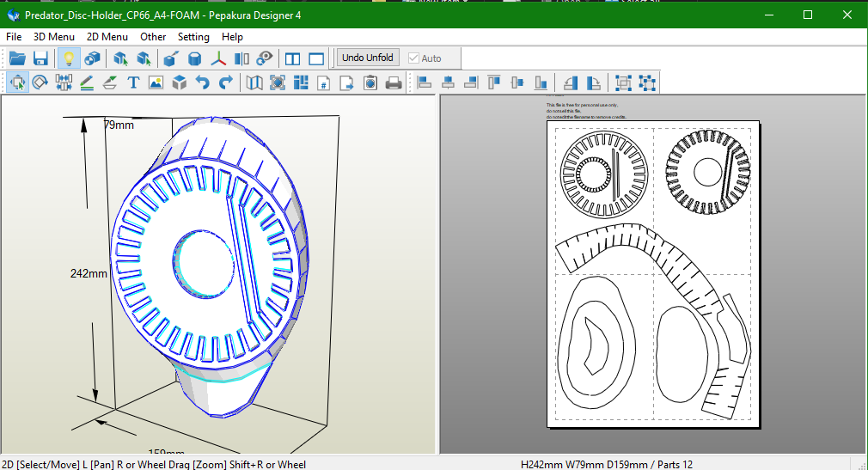Open the Help menu
The image size is (868, 470).
232,37
